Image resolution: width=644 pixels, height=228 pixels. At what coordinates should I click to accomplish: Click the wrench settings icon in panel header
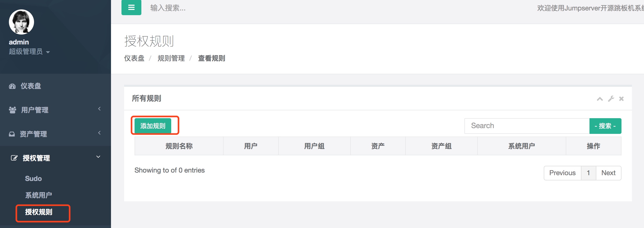click(x=611, y=99)
